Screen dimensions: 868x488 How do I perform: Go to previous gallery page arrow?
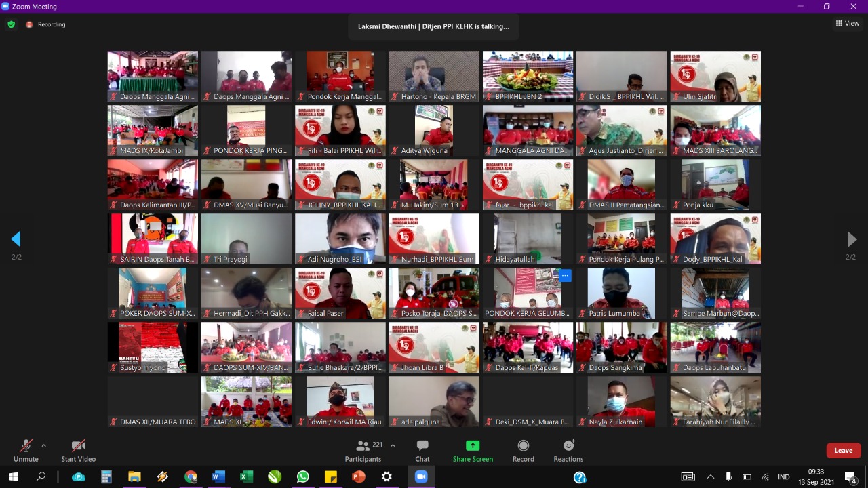click(x=16, y=239)
